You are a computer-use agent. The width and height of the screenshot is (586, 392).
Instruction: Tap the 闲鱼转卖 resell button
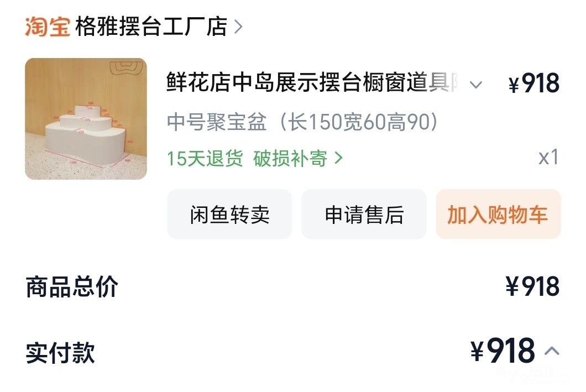pos(229,214)
